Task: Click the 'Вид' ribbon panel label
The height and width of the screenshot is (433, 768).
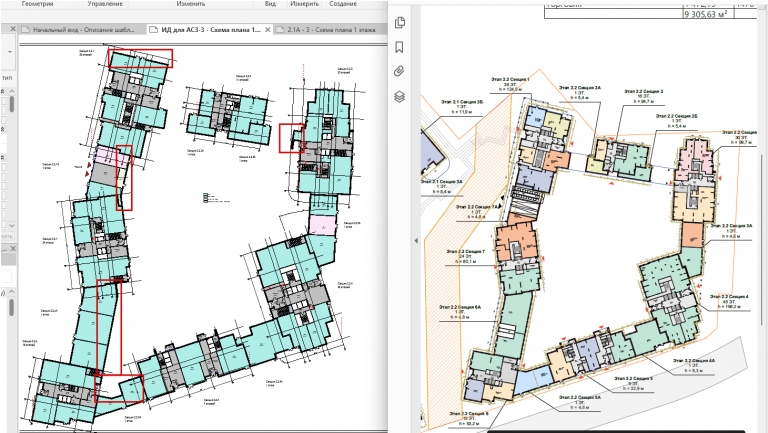Action: coord(270,3)
